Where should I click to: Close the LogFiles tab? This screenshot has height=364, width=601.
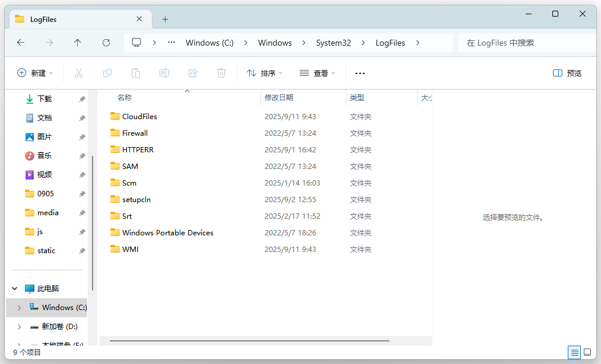point(139,19)
